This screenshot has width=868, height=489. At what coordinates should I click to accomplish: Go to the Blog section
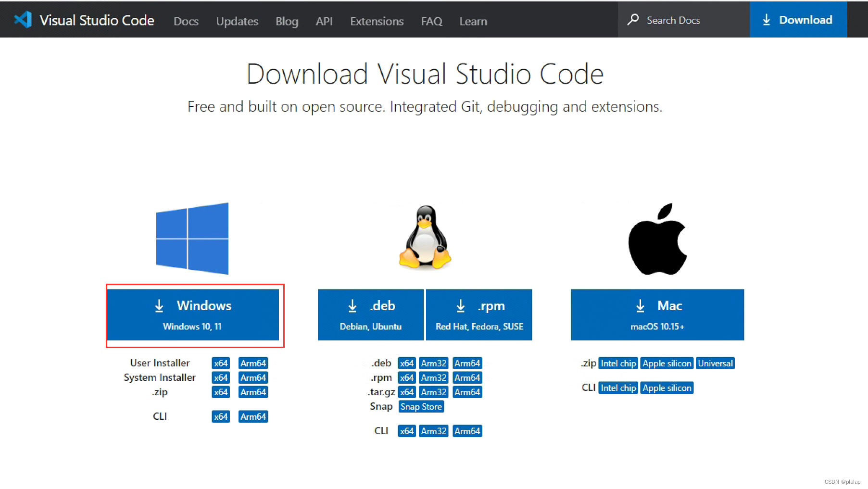point(287,21)
